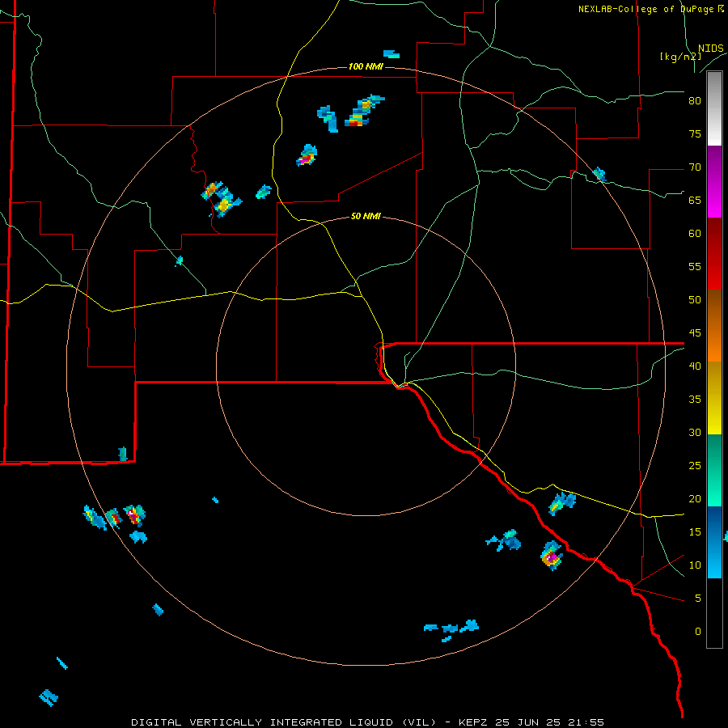The height and width of the screenshot is (728, 728).
Task: Select the brown-orange segment of the color scale
Action: pos(714,325)
